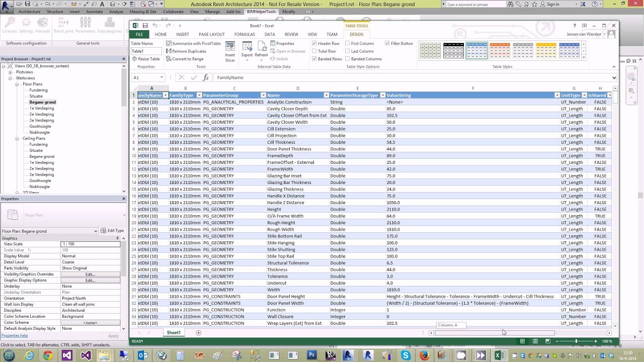The image size is (644, 362).
Task: Click the Undo arrow in Excel's title bar
Action: click(x=154, y=26)
